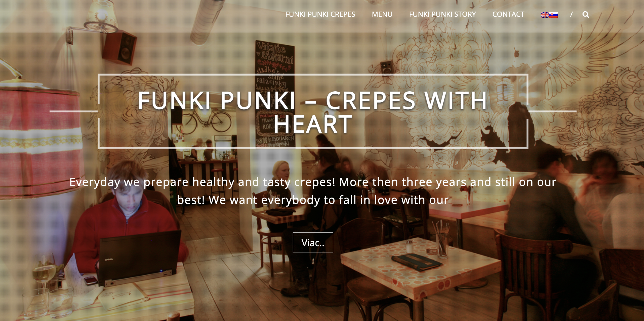Screen dimensions: 644x321
Task: Click the chalkboard sign in the hero photo
Action: pos(275,93)
